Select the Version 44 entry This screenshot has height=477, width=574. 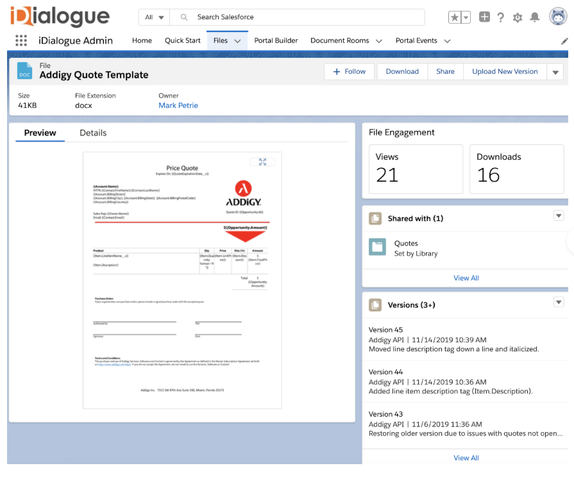[465, 381]
